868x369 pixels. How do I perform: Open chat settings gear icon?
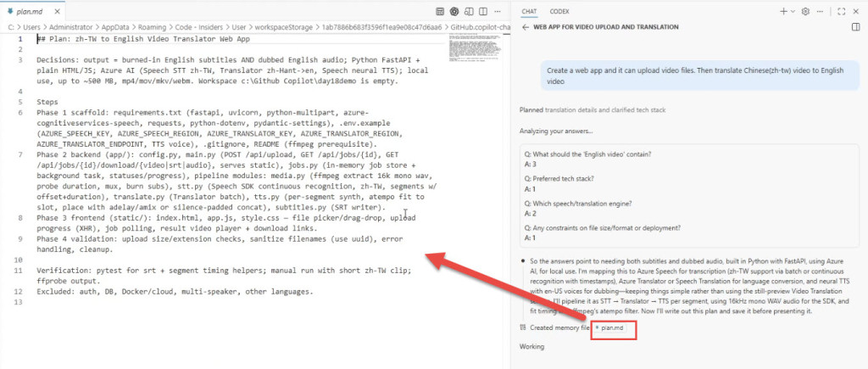click(x=805, y=11)
